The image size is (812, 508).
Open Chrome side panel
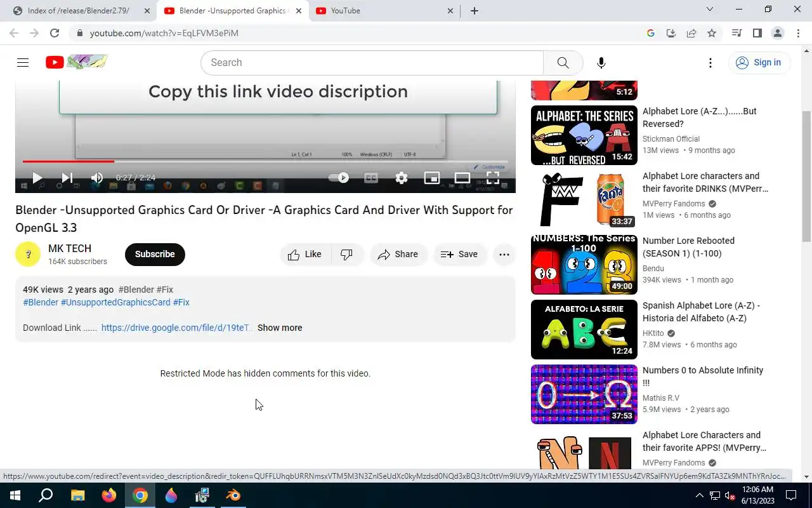coord(757,33)
